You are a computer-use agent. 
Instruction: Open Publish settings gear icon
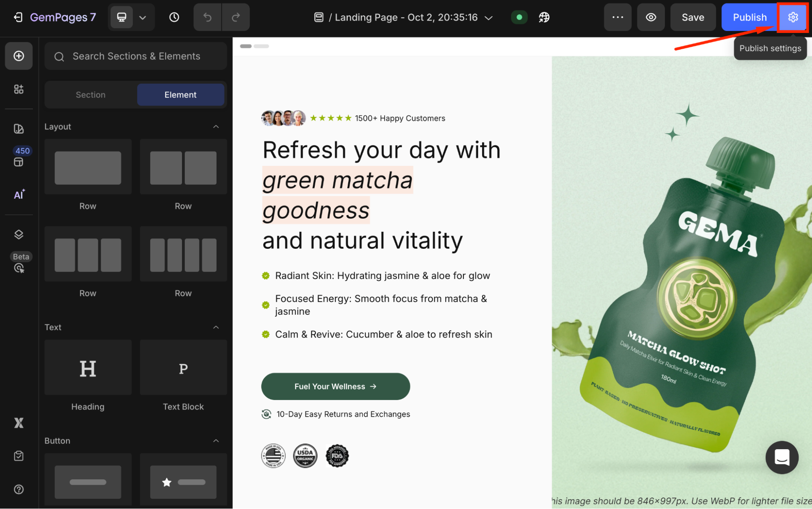[793, 17]
